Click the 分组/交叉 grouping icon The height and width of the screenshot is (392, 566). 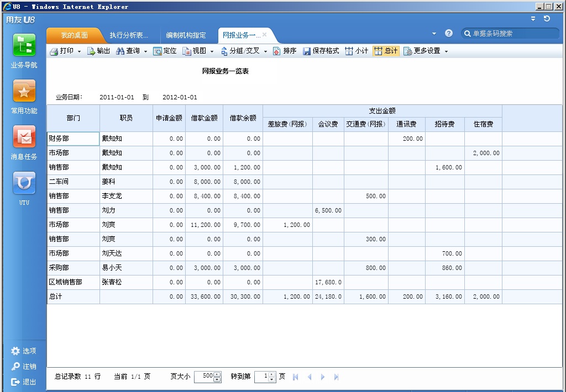[x=224, y=51]
